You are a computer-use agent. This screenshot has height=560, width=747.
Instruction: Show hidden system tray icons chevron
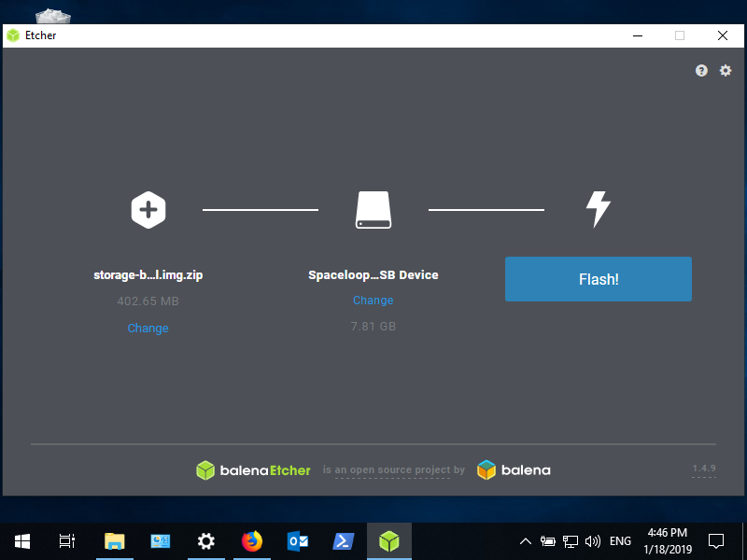526,541
